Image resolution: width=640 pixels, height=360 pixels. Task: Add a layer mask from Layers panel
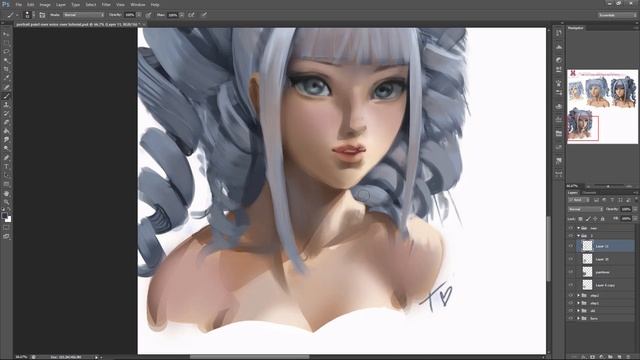point(592,357)
